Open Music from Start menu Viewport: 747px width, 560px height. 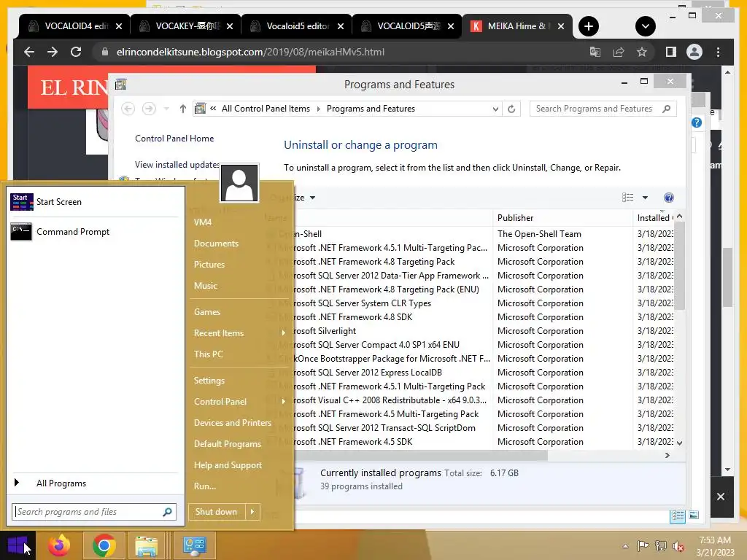[x=205, y=286]
